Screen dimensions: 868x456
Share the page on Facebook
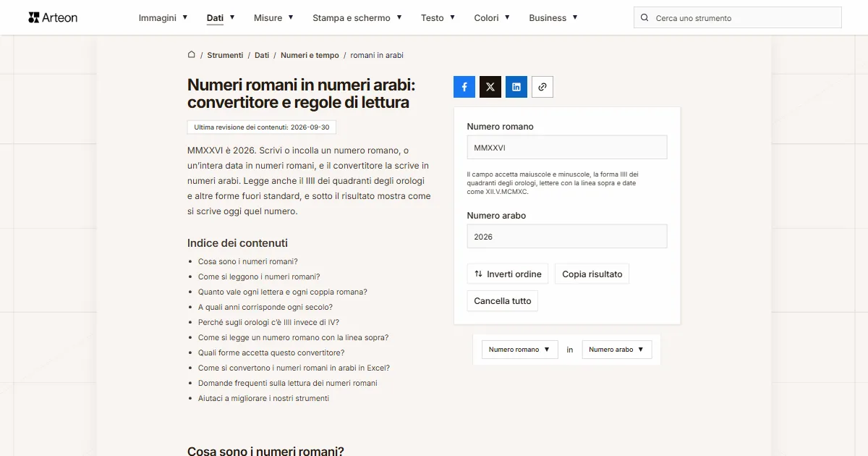[464, 87]
